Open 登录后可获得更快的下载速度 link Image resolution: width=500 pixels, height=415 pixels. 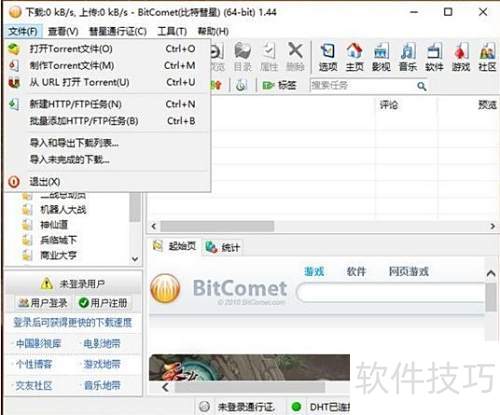[x=72, y=322]
